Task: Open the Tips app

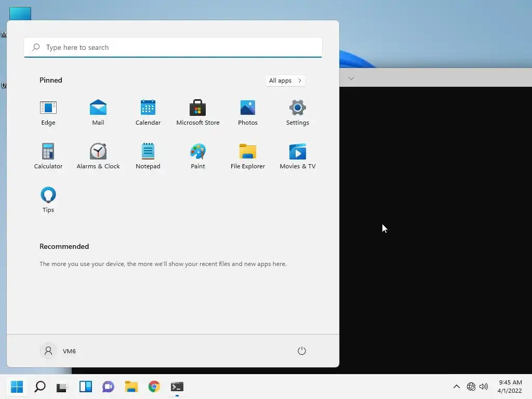Action: (48, 200)
